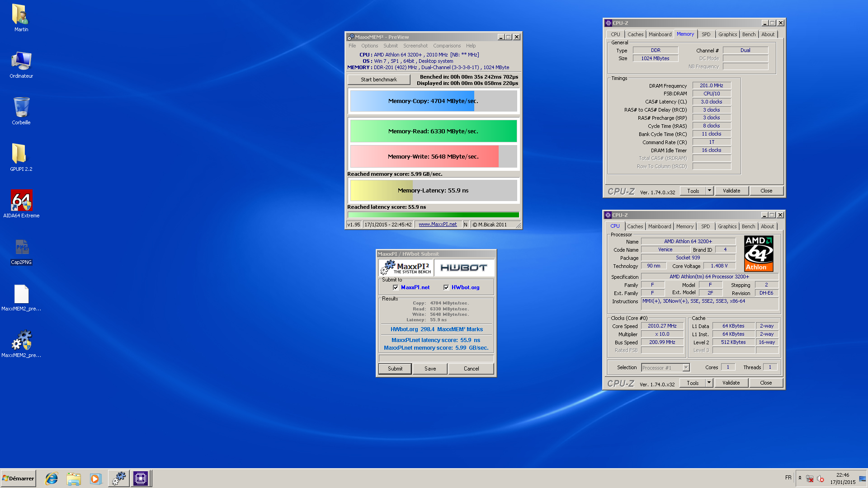Open the File menu in MaxxMEM²

pyautogui.click(x=352, y=46)
